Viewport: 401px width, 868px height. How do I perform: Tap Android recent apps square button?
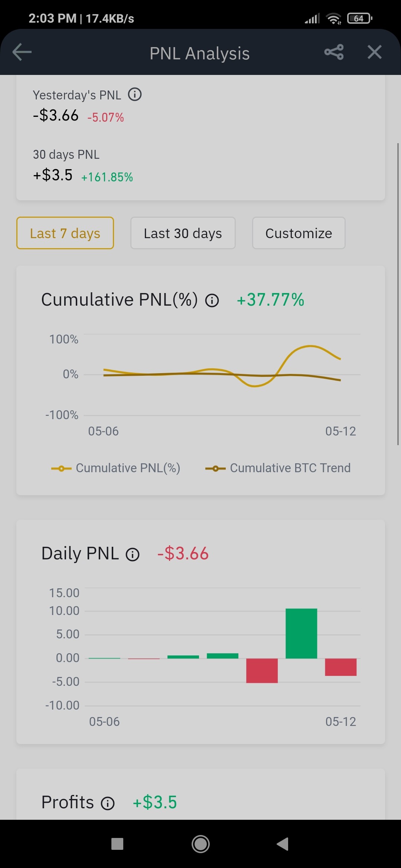(117, 844)
